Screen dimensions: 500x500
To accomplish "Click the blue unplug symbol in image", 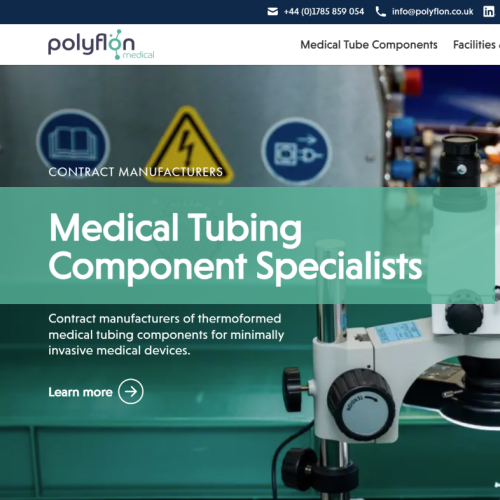I will coord(296,151).
